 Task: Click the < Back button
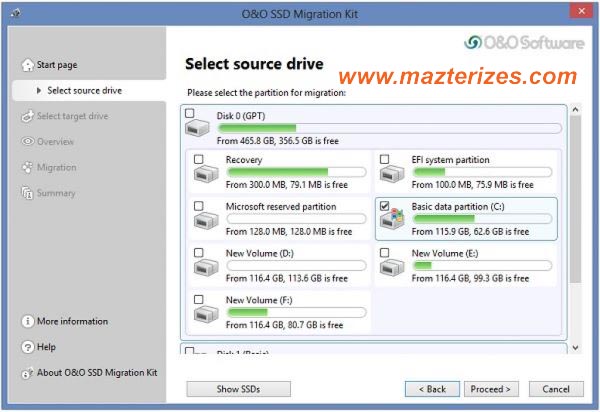tap(432, 389)
